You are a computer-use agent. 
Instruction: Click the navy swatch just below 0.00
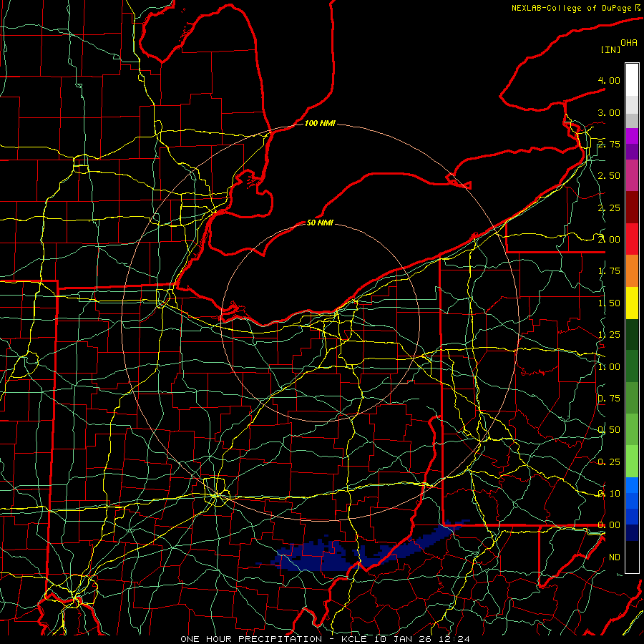coord(632,533)
